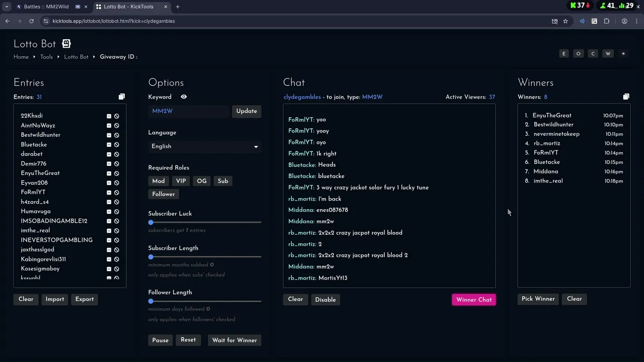Click the C shortcut button
The image size is (644, 362).
point(593,54)
